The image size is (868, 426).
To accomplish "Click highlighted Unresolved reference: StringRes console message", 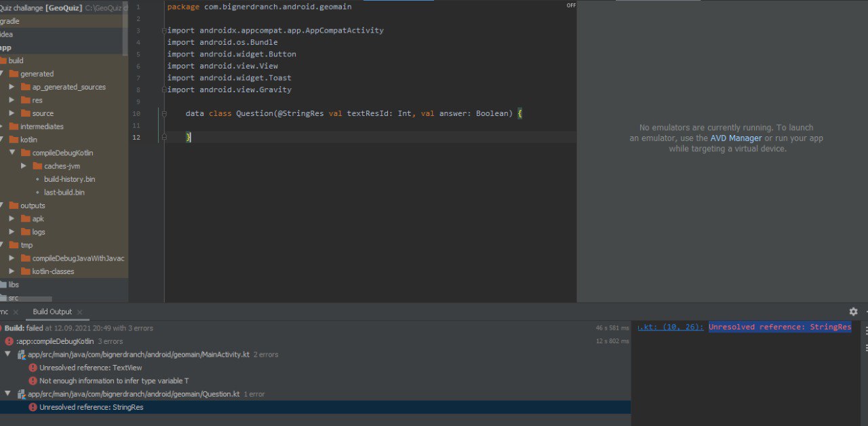I will point(780,327).
